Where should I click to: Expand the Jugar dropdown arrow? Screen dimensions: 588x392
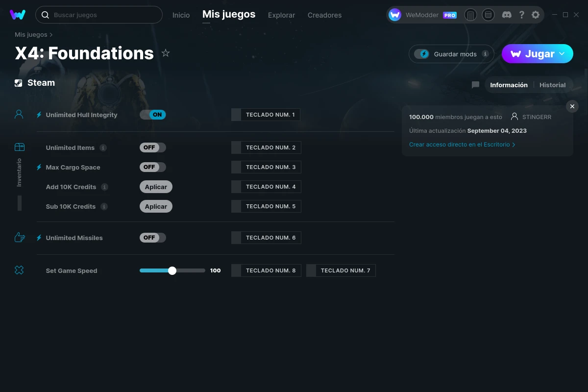click(562, 54)
